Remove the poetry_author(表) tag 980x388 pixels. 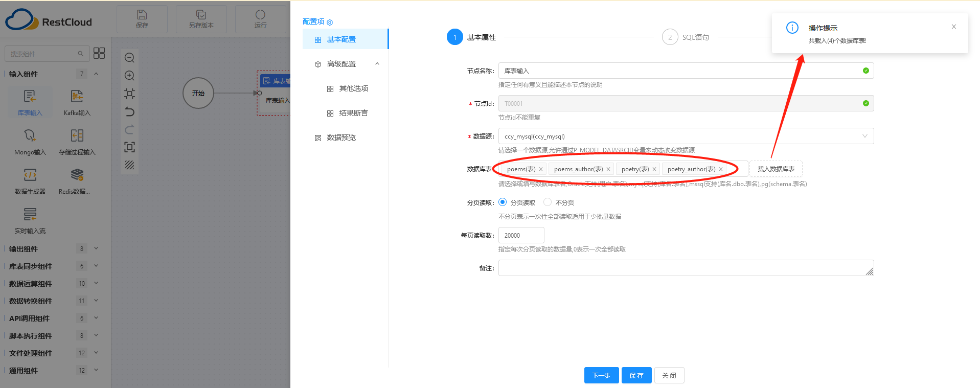721,169
